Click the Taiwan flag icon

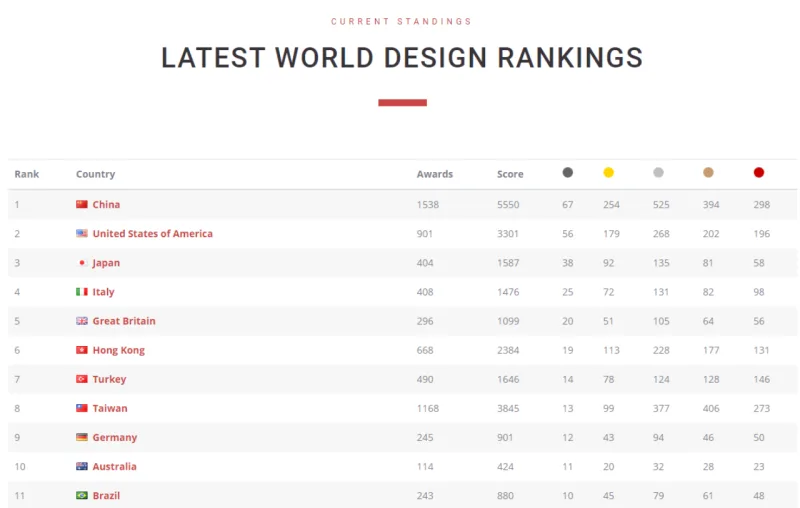(x=82, y=408)
